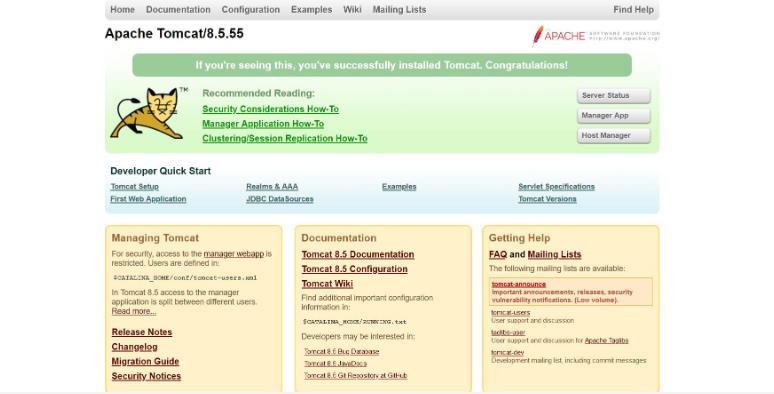
Task: Click the Host Manager button
Action: [614, 135]
